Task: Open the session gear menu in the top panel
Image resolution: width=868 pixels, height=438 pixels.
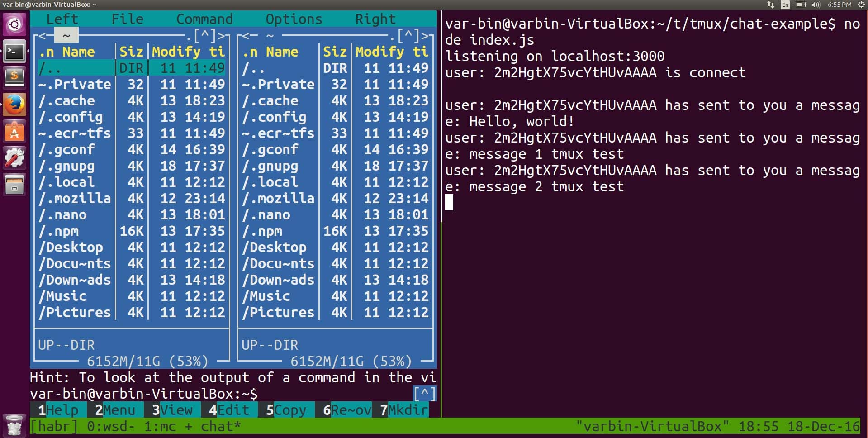Action: click(x=861, y=5)
